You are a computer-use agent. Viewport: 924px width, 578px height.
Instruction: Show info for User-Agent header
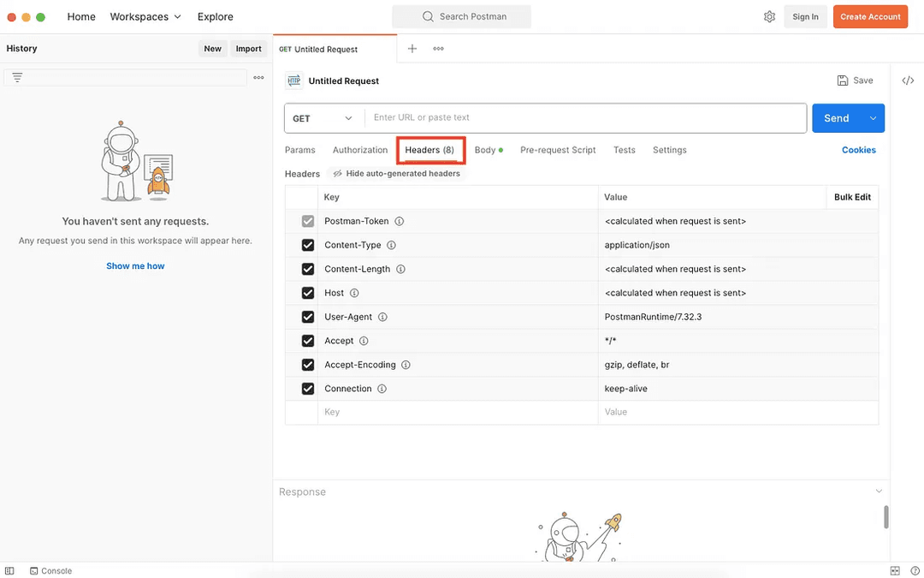[382, 317]
